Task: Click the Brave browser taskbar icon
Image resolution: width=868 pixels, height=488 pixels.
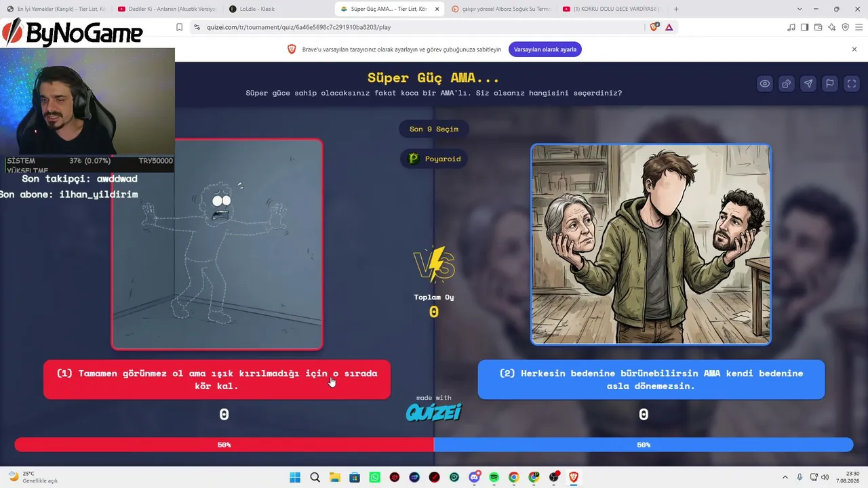Action: [574, 477]
